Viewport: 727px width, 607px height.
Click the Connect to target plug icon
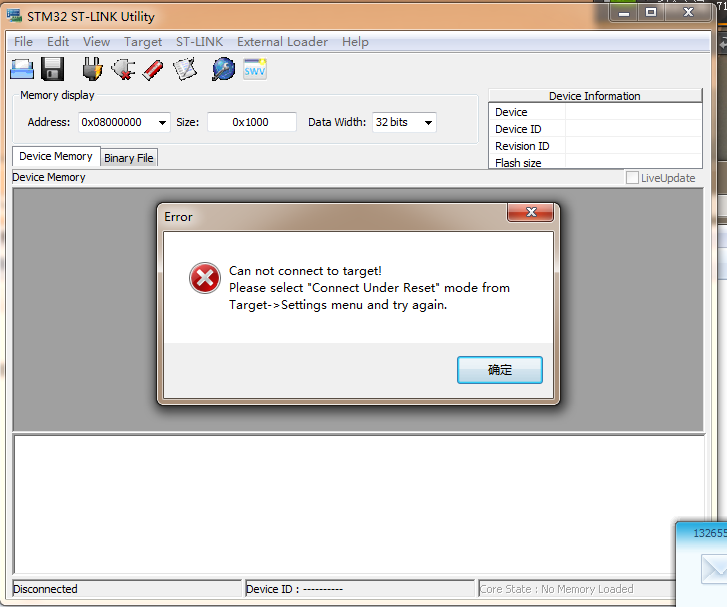click(92, 70)
